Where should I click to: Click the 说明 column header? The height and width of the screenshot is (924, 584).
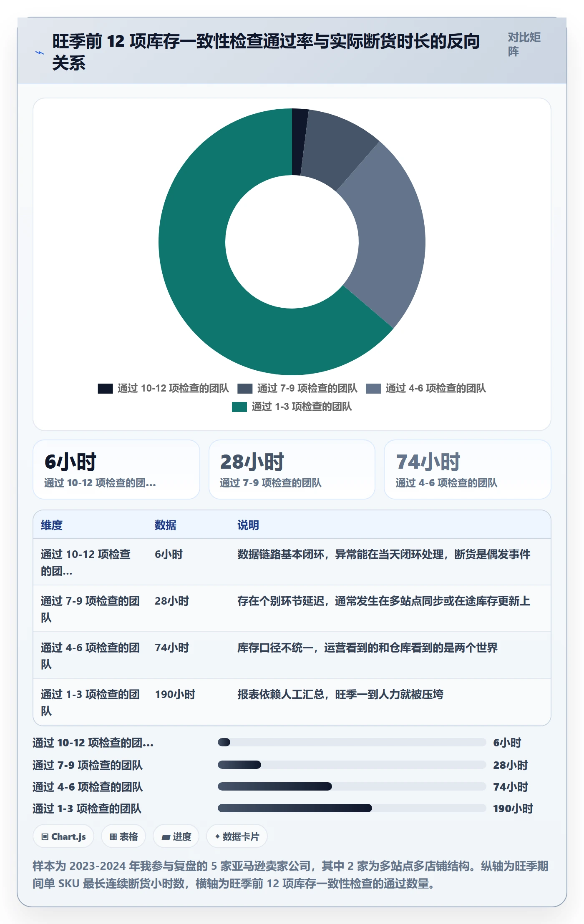[x=248, y=525]
